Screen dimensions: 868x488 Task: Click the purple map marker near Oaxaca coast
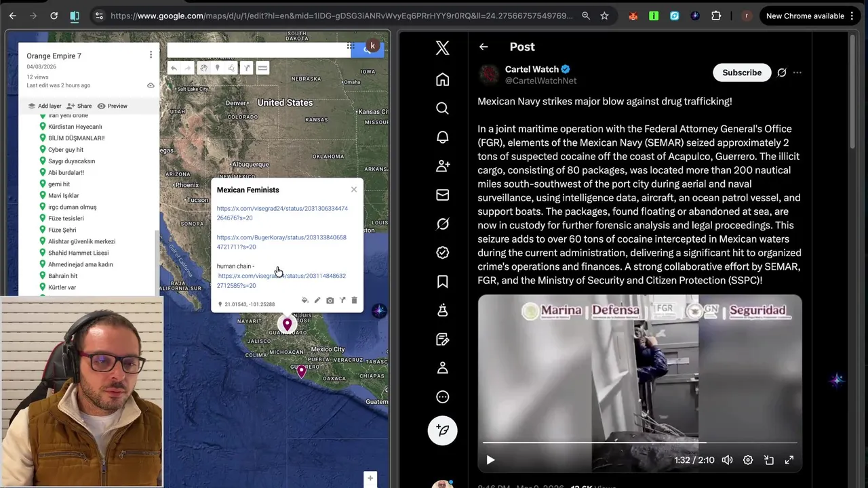pos(302,371)
